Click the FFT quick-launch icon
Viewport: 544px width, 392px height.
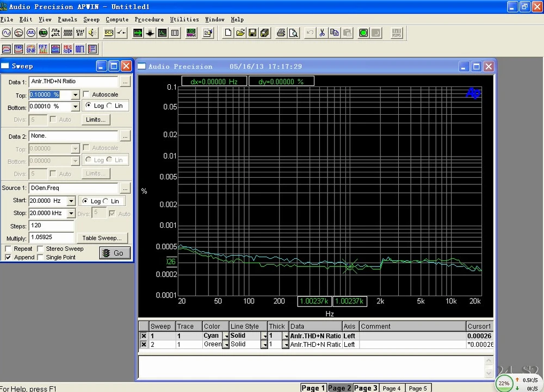tap(43, 49)
